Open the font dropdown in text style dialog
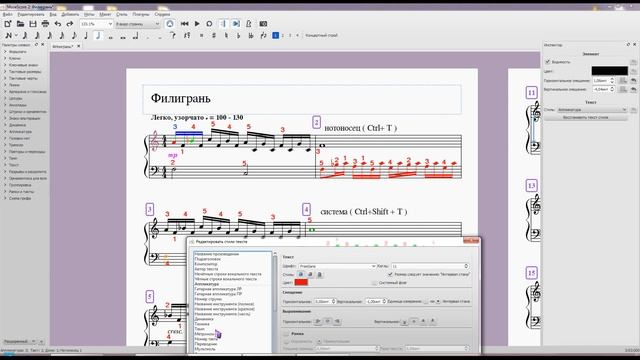640x360 pixels. click(x=337, y=266)
